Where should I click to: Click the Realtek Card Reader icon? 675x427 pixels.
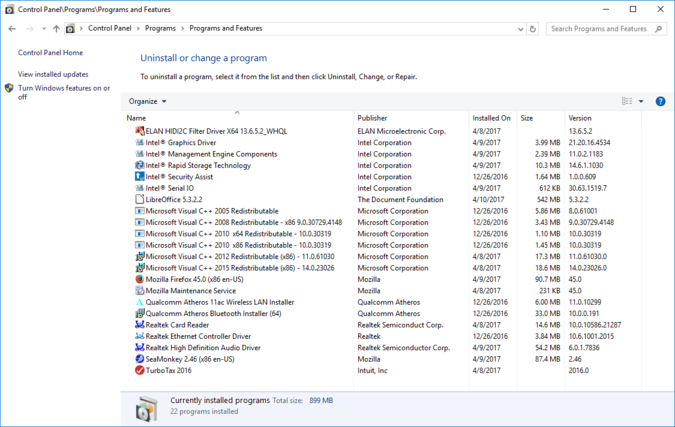[x=139, y=325]
